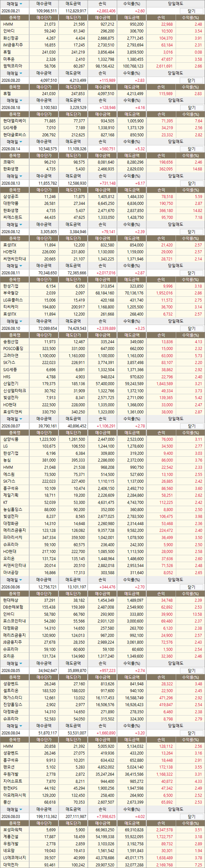Viewport: 205px width, 868px height.
Task: Select the DB손해보험 row
Action: [102, 607]
